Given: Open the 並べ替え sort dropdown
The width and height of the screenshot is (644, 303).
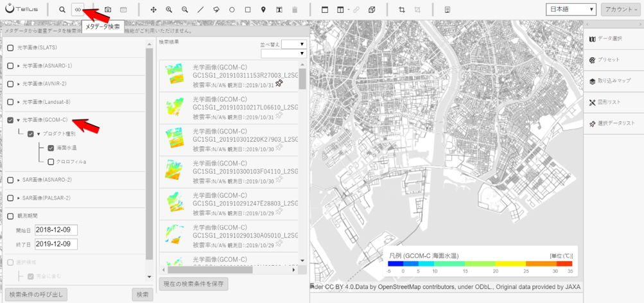Looking at the screenshot, I should [x=294, y=44].
